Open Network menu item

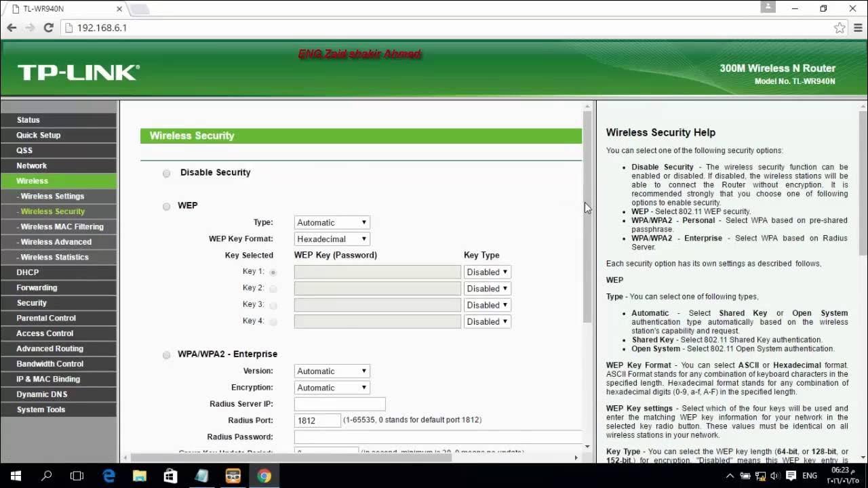58,165
